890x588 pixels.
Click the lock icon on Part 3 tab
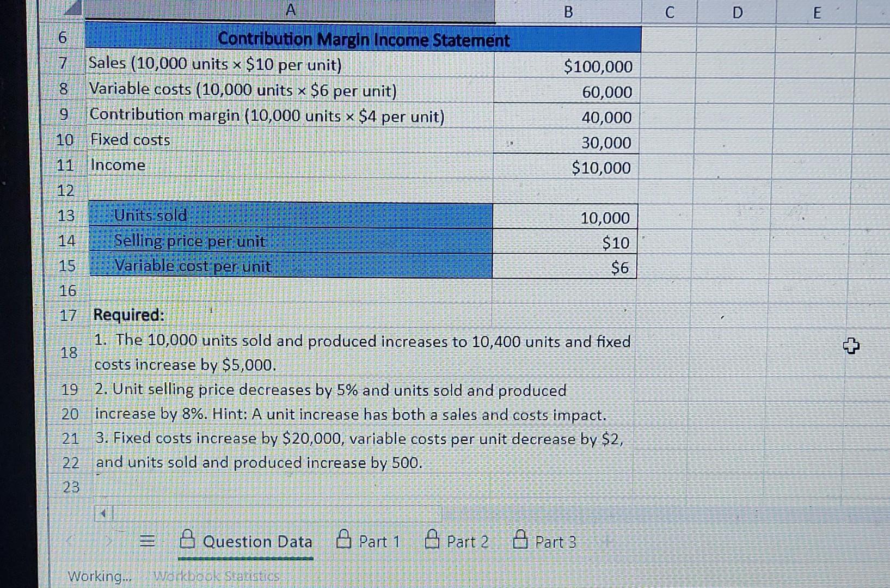(521, 540)
